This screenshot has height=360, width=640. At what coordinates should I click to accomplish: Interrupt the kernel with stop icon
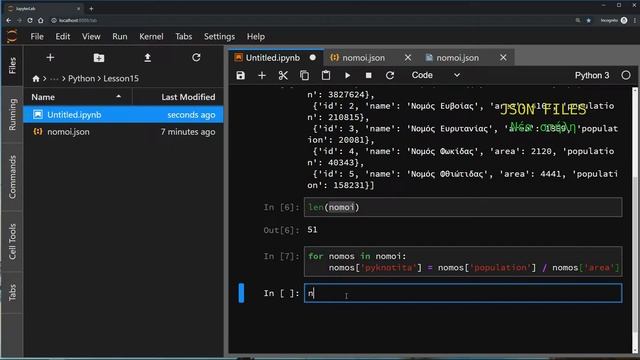click(x=369, y=76)
